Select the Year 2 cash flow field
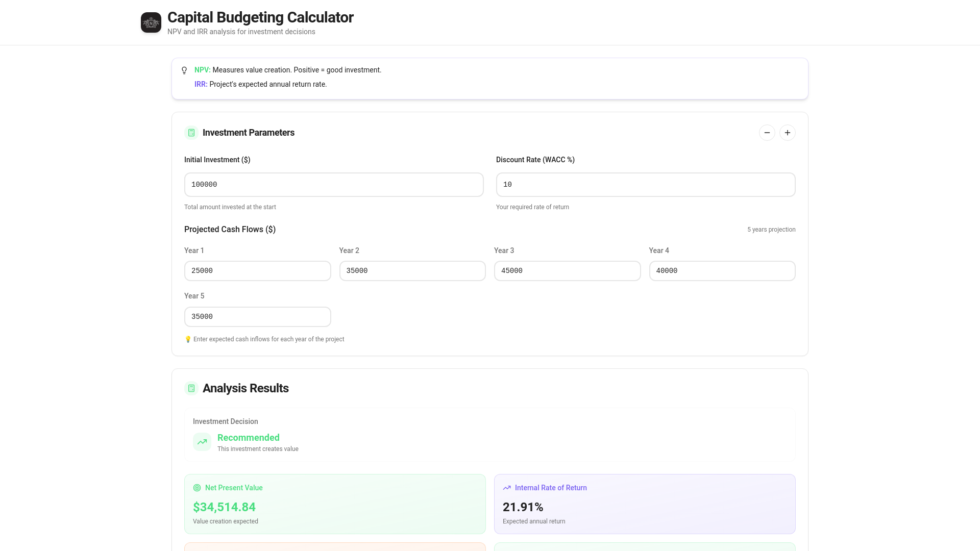This screenshot has width=980, height=551. point(412,271)
